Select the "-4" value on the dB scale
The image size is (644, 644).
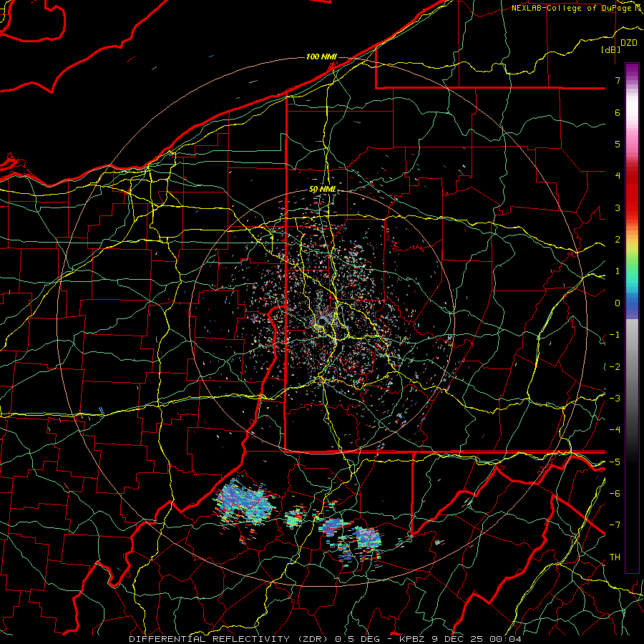[x=615, y=430]
